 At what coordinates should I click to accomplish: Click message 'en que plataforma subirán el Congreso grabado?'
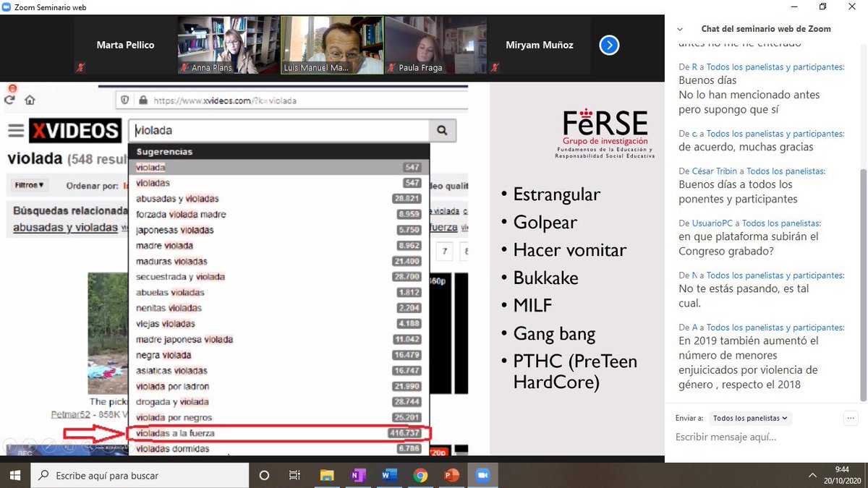[x=748, y=244]
